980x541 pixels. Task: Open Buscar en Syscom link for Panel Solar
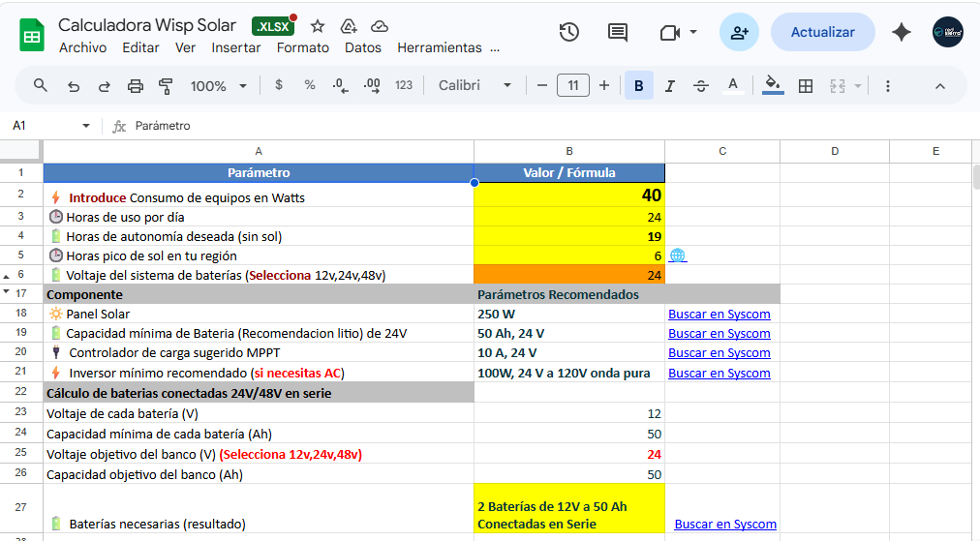(719, 314)
